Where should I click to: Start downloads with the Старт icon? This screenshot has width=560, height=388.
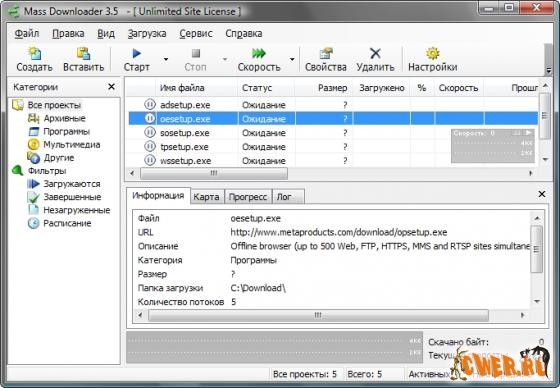136,54
